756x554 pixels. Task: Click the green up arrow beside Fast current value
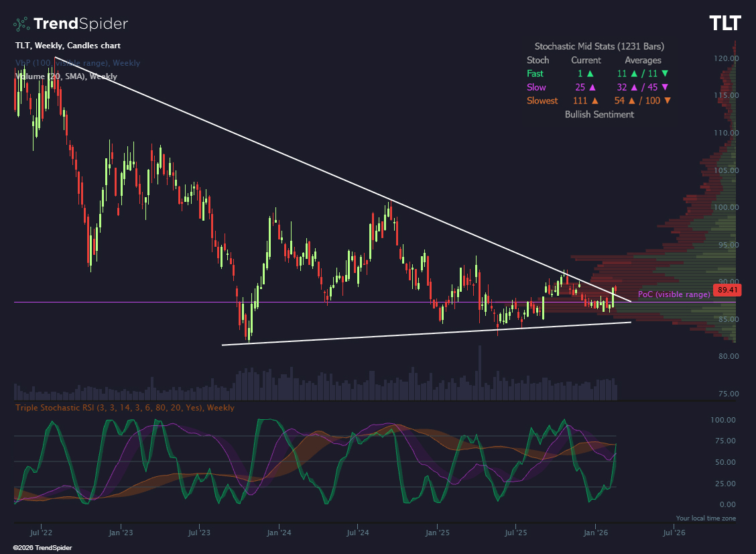590,73
